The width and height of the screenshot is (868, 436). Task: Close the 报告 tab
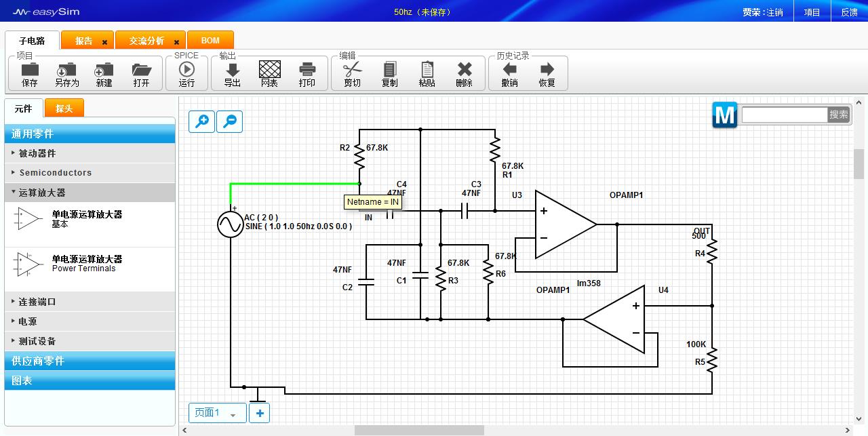click(x=104, y=42)
